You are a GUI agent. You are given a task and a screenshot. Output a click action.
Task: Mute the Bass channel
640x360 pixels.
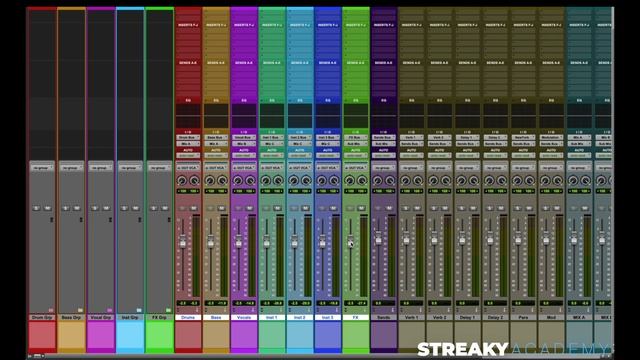(x=222, y=208)
